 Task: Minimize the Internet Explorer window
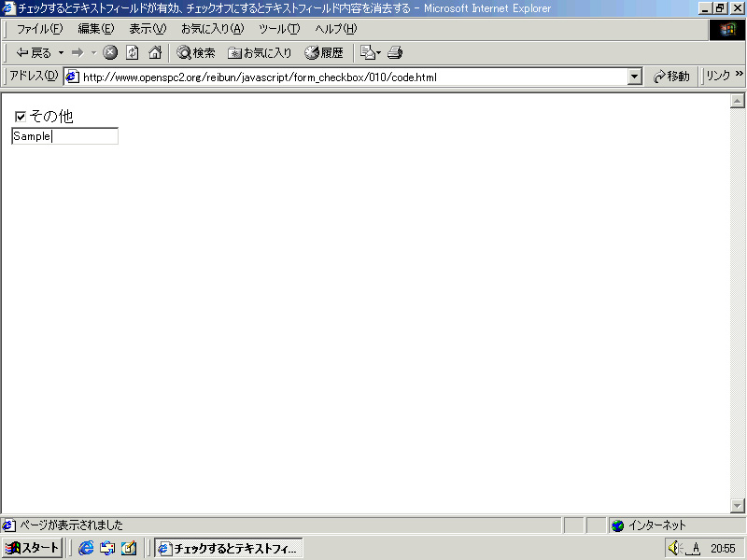(705, 8)
